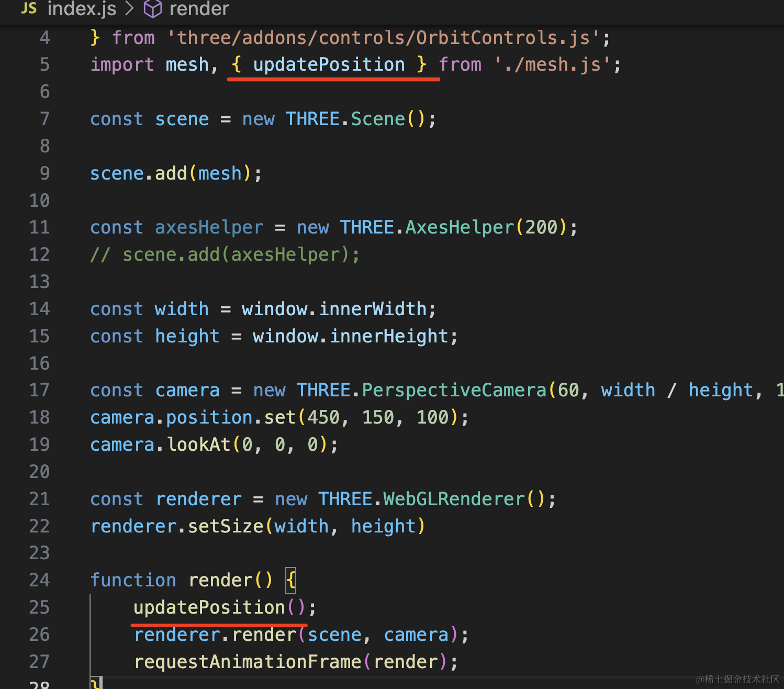Open index.js in the breadcrumb
784x689 pixels.
(82, 8)
